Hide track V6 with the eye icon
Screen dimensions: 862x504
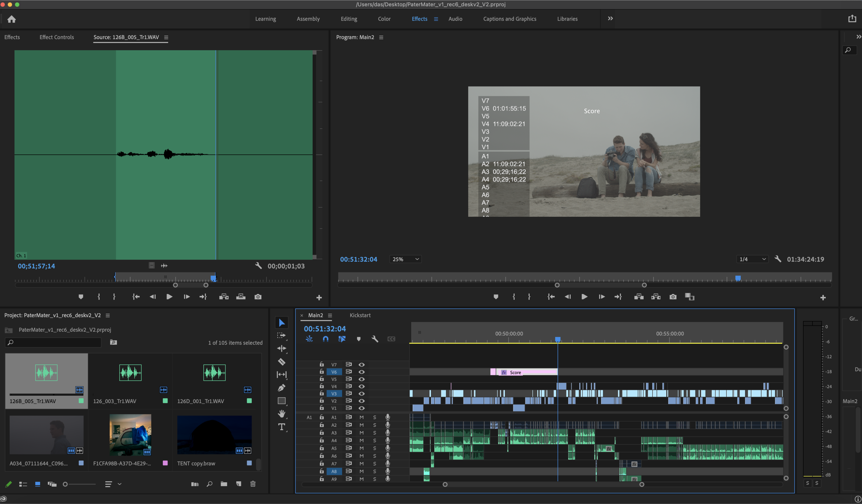tap(361, 372)
